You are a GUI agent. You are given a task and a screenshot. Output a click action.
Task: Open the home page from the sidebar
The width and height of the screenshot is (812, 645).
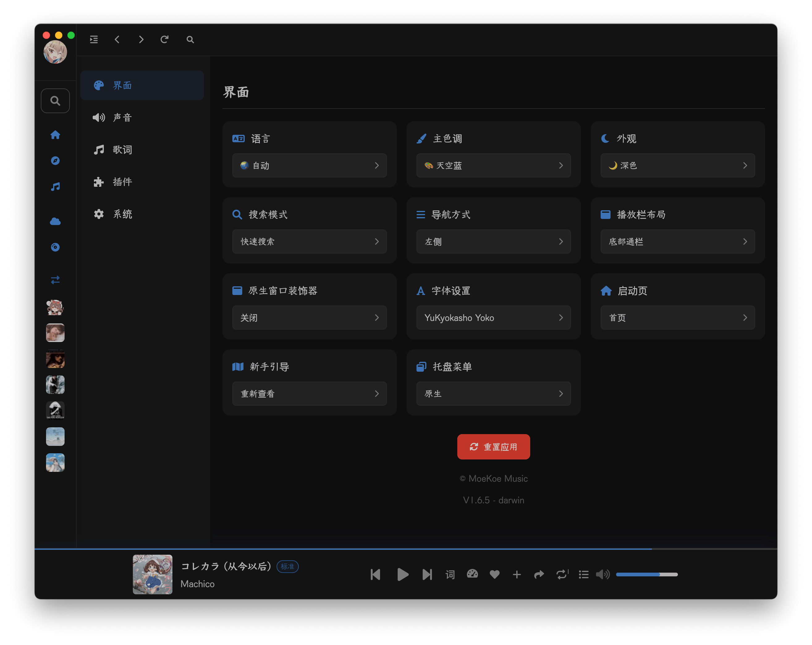[55, 135]
